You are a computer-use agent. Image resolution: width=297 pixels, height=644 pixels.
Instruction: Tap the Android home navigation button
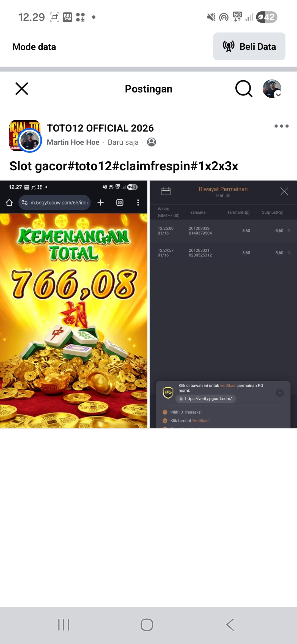[x=147, y=625]
